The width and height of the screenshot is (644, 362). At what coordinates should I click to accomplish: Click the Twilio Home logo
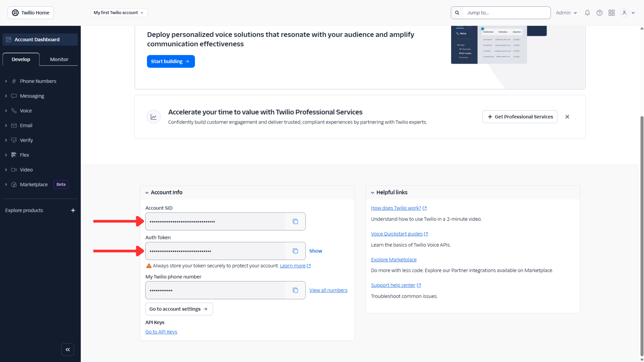click(30, 12)
